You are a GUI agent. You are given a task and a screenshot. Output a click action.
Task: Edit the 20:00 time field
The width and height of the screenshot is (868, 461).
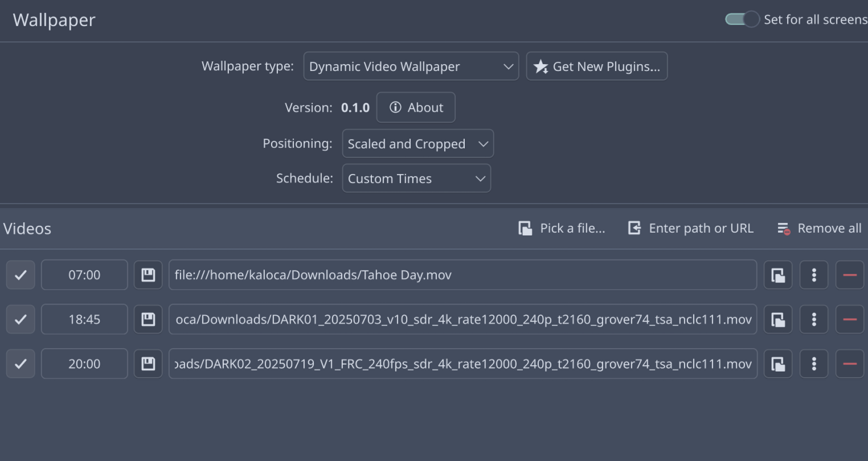[84, 364]
